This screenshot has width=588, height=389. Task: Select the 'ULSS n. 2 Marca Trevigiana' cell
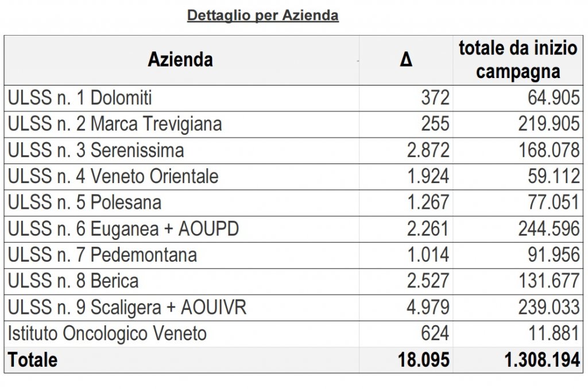115,124
